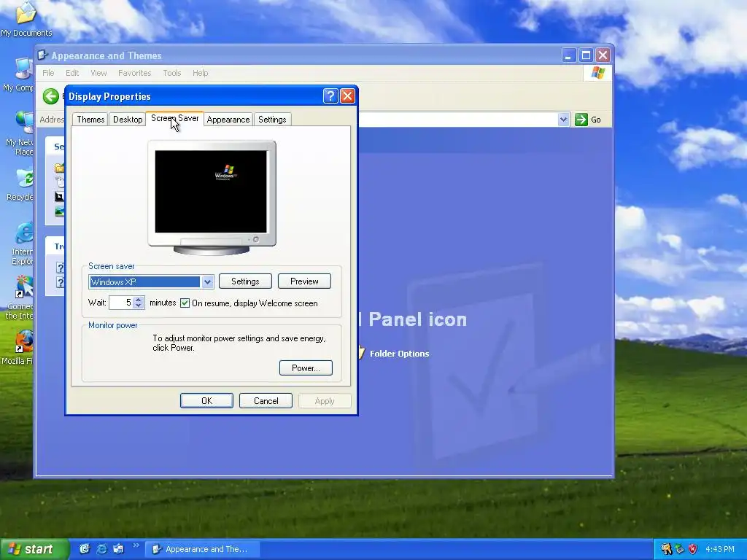Screen dimensions: 747x560
Task: Click the green Go arrow button
Action: point(581,120)
